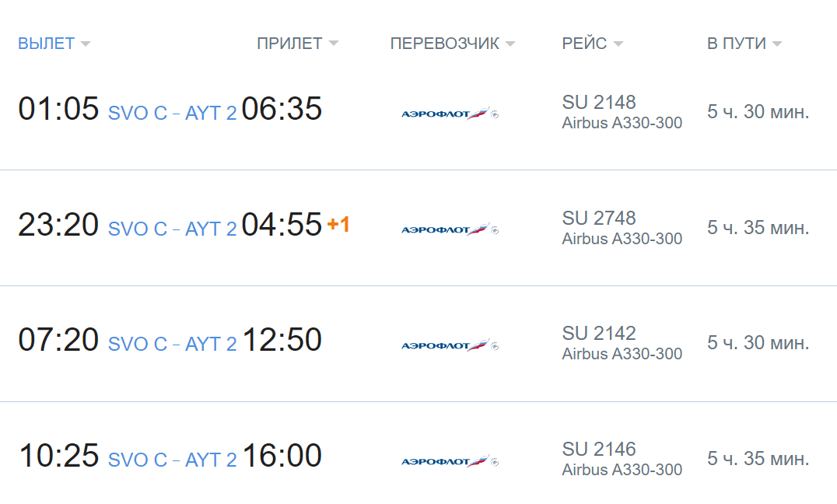
Task: Sort by В ПУТИ travel duration
Action: (744, 44)
